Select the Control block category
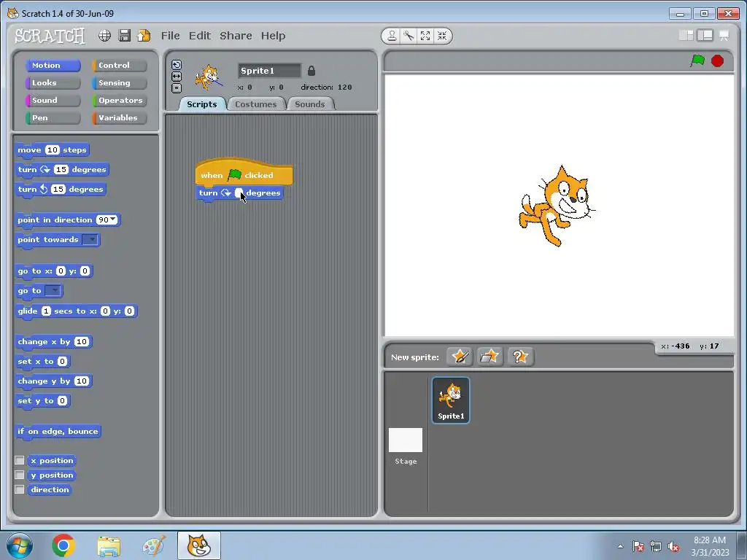This screenshot has width=747, height=560. pyautogui.click(x=119, y=65)
